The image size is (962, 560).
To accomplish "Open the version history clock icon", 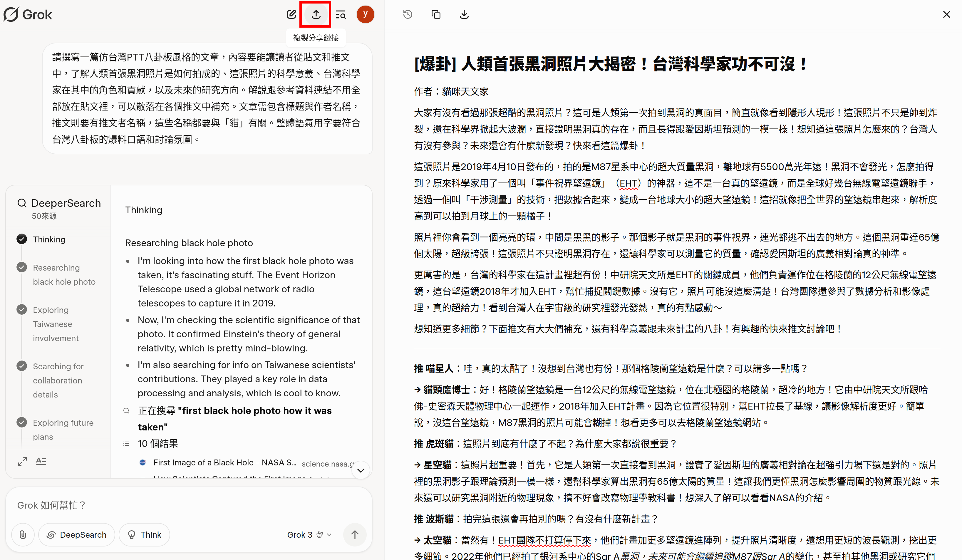I will (x=408, y=14).
